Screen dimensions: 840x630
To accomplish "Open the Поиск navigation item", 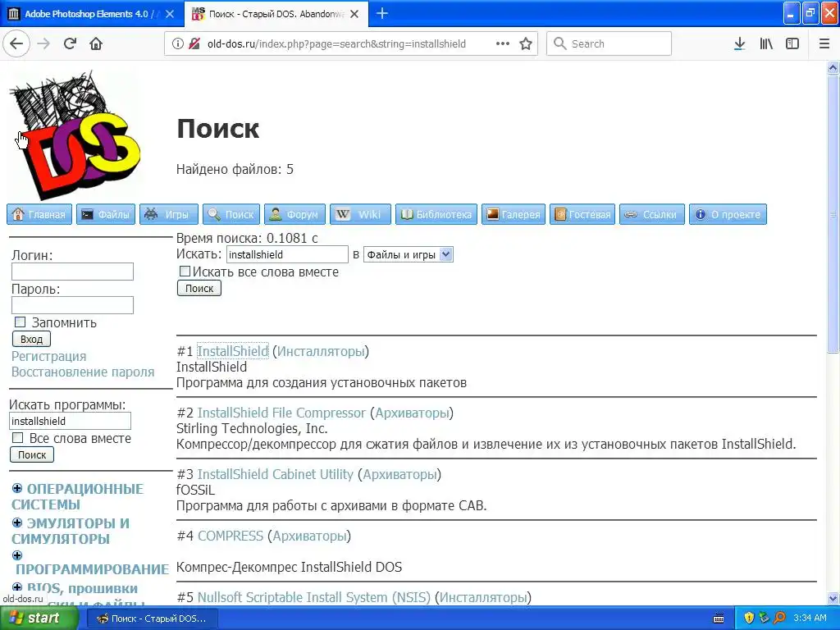I will (x=231, y=214).
